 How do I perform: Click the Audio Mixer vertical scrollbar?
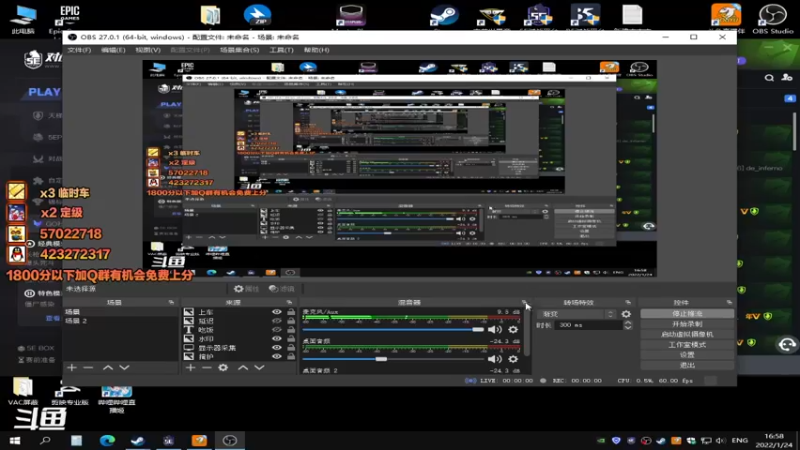click(x=527, y=332)
